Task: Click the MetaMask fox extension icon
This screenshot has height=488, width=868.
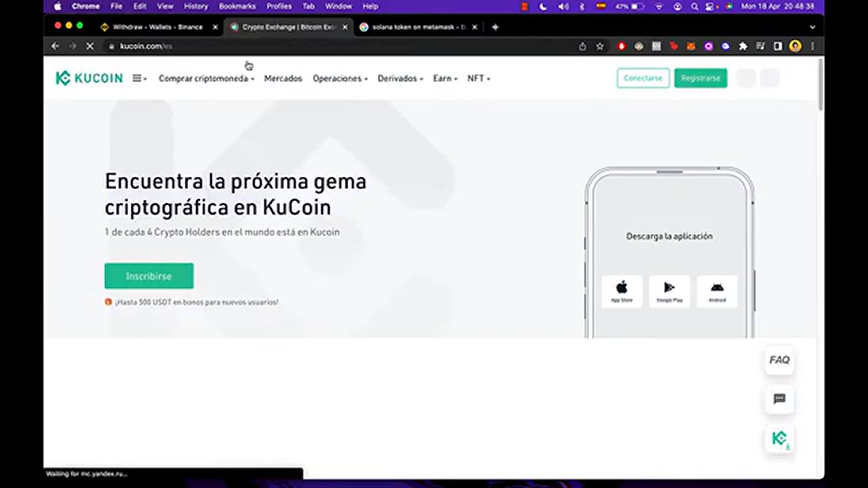Action: pyautogui.click(x=691, y=46)
